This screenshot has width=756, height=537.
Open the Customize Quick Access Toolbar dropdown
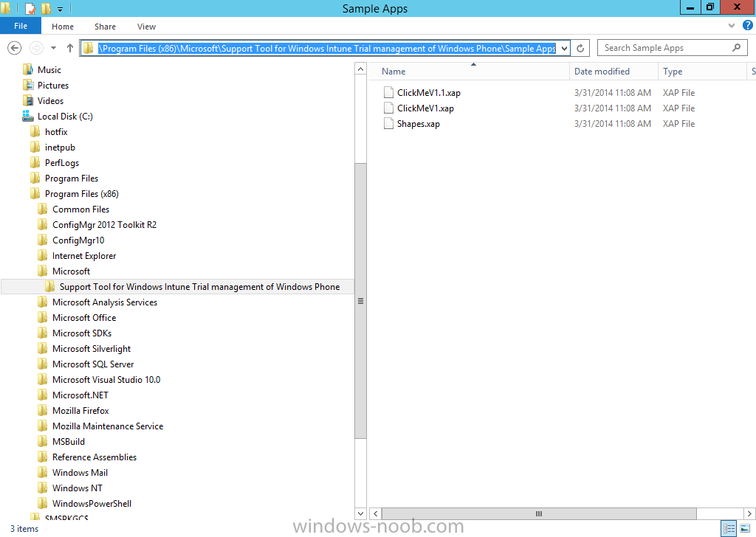point(61,9)
